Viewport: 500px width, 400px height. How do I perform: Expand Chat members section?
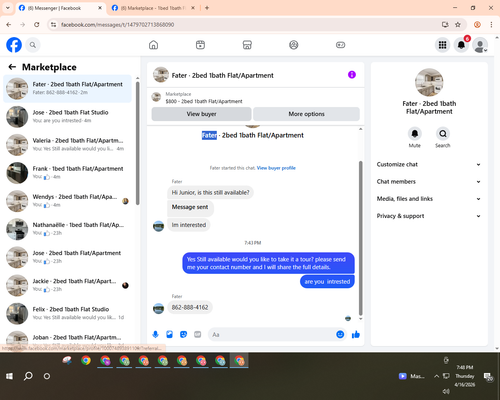click(429, 182)
